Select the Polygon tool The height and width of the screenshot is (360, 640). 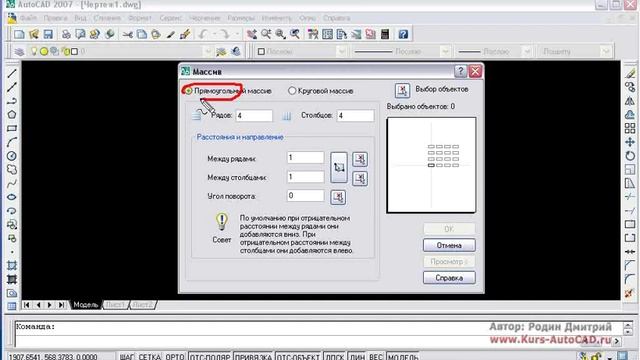pyautogui.click(x=12, y=115)
